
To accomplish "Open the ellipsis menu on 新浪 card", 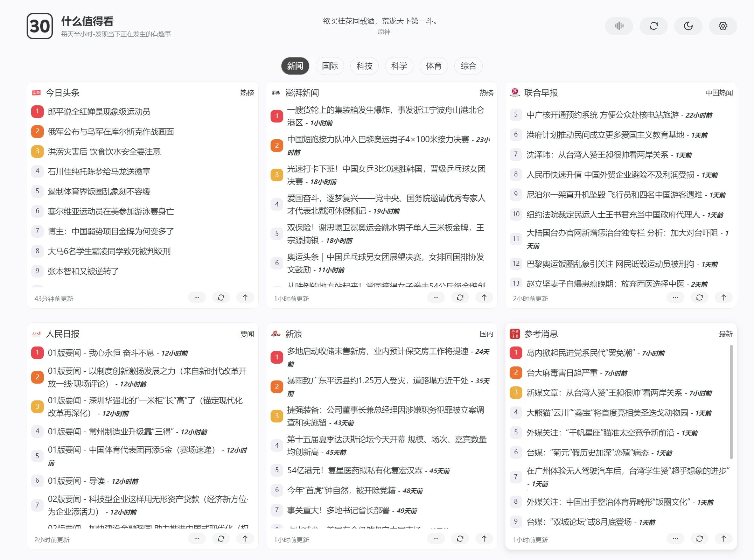I will 436,539.
